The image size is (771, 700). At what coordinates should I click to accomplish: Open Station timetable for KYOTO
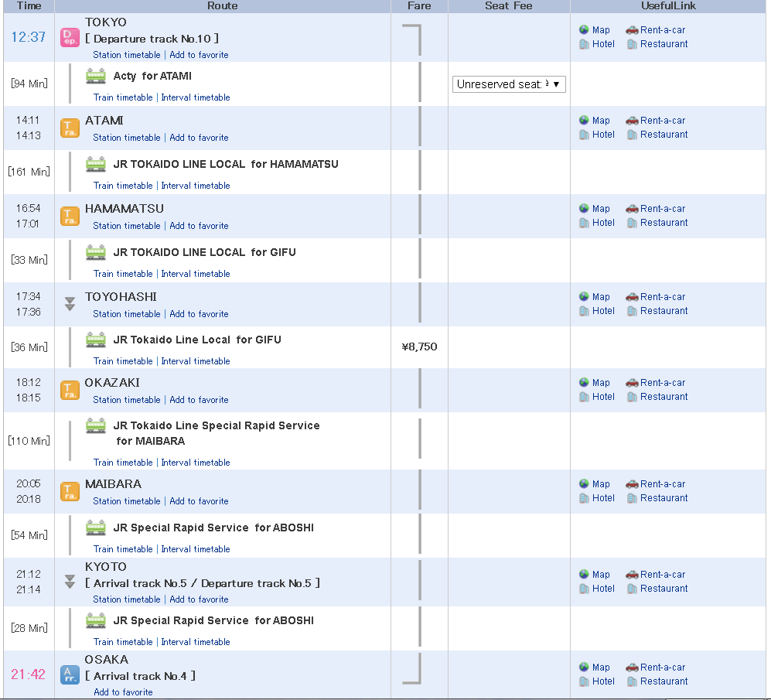[127, 599]
